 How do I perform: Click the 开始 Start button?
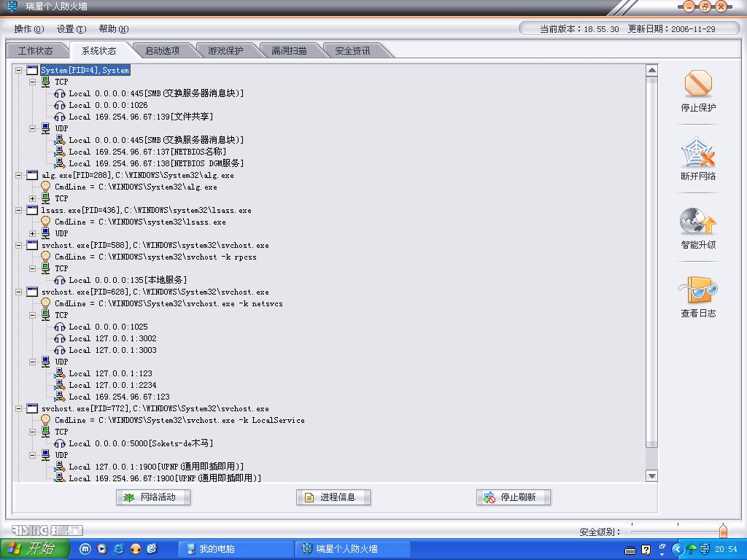click(34, 549)
